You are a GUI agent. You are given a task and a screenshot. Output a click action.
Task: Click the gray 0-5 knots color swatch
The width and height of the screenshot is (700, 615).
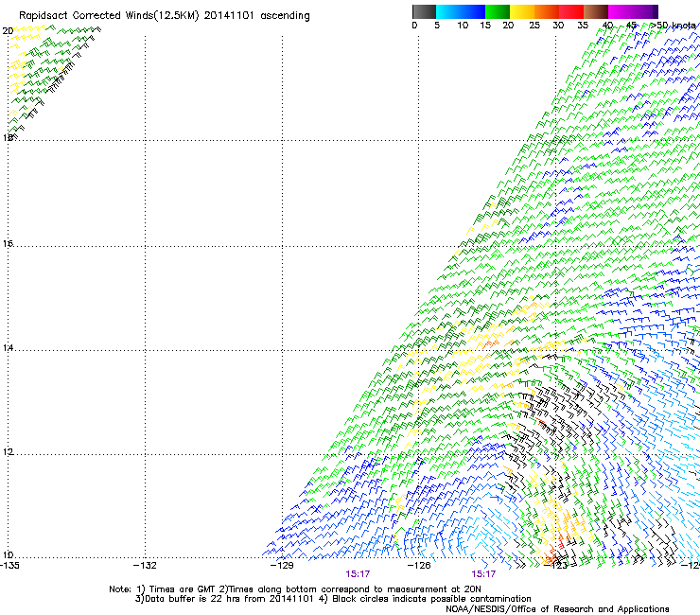(x=424, y=11)
